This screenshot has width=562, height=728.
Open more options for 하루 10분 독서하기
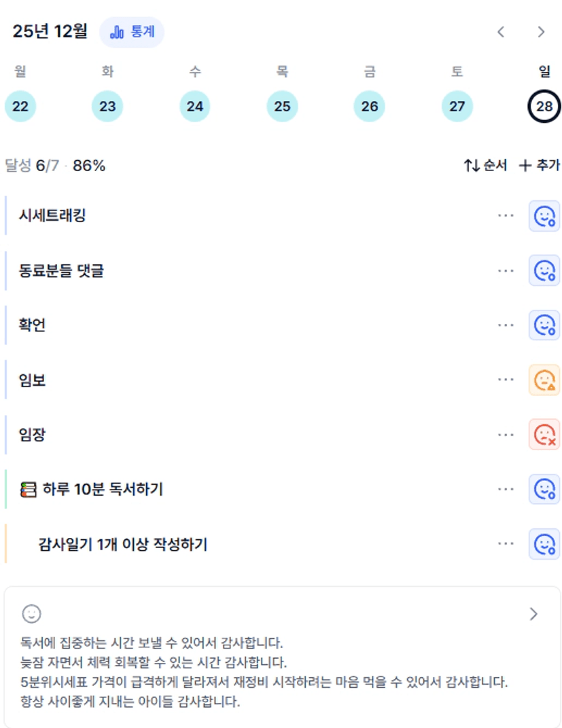(506, 489)
